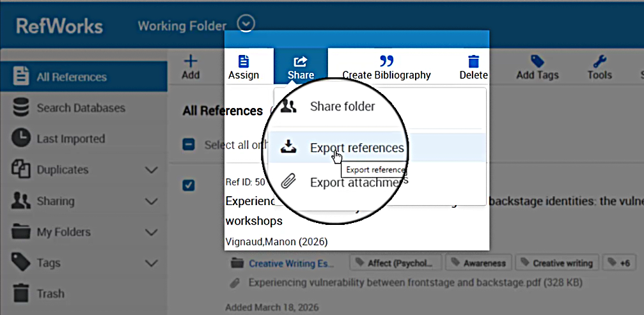
Task: Toggle the Select all checkbox
Action: pyautogui.click(x=189, y=144)
